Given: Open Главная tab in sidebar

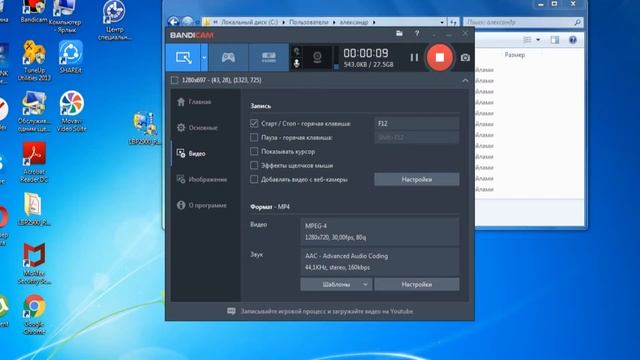Looking at the screenshot, I should coord(194,102).
